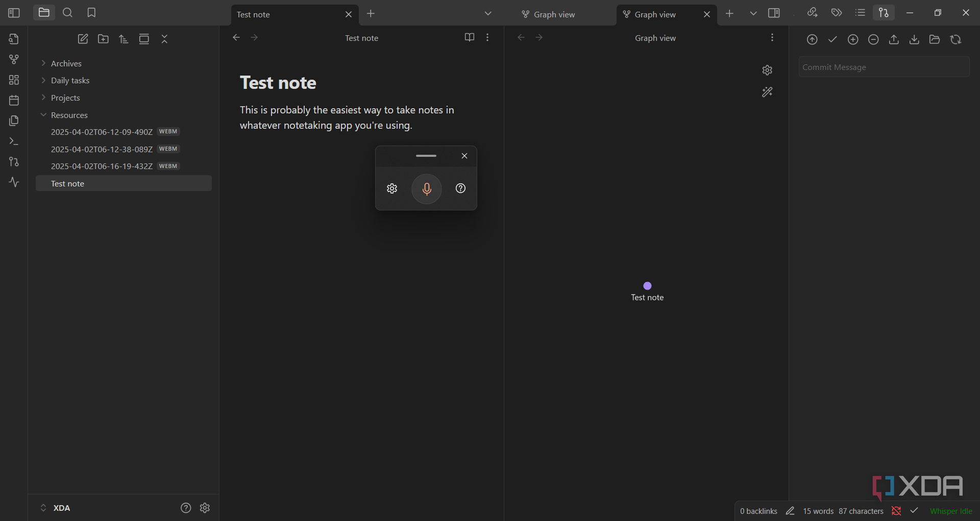Image resolution: width=980 pixels, height=521 pixels.
Task: Change the file sort order
Action: pos(124,39)
